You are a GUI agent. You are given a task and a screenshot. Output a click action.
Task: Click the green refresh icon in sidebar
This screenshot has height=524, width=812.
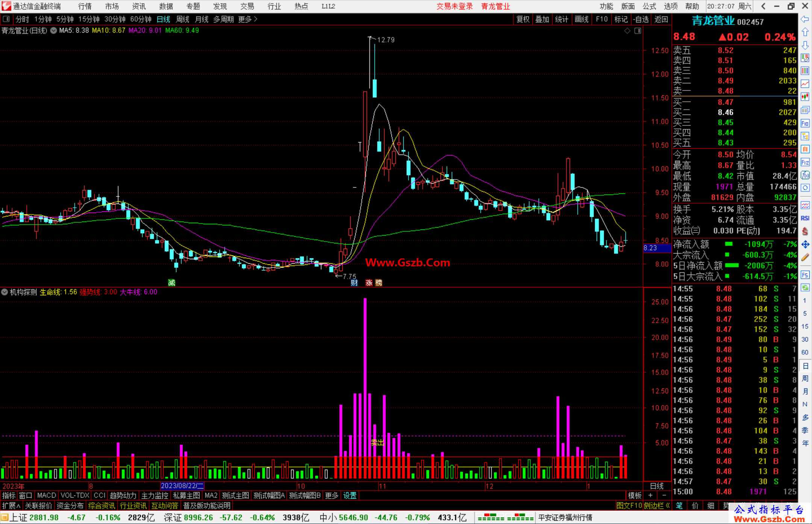[x=805, y=288]
